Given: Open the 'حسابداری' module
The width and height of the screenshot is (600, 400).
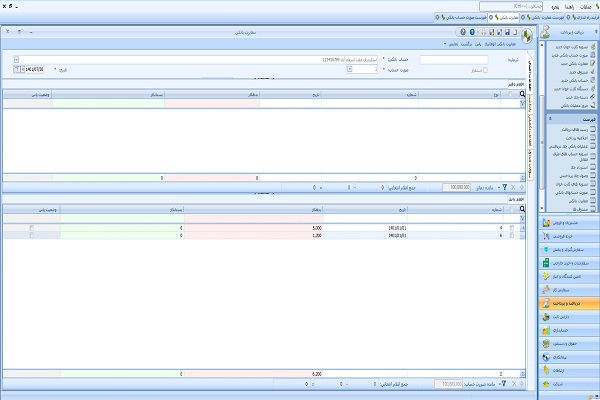Looking at the screenshot, I should (x=569, y=330).
